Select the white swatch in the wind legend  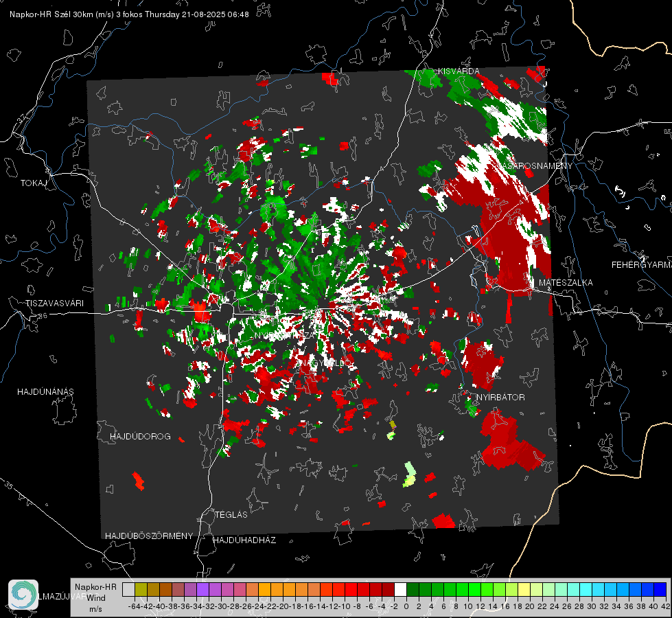pyautogui.click(x=400, y=590)
